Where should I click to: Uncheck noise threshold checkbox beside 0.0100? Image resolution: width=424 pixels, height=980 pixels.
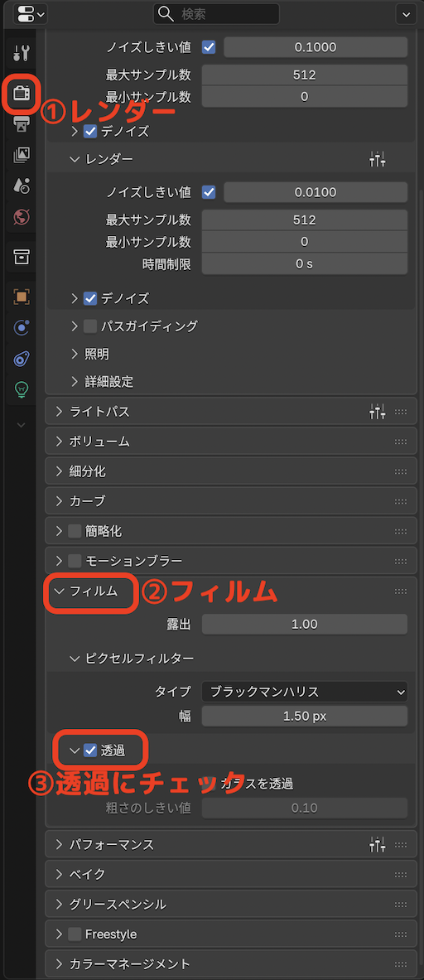pos(209,192)
